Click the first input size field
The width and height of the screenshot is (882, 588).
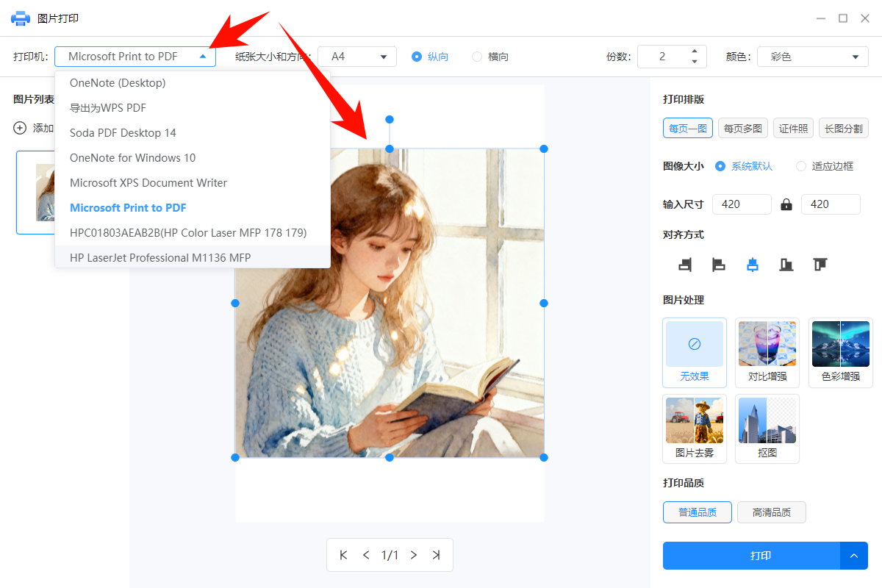pyautogui.click(x=741, y=204)
